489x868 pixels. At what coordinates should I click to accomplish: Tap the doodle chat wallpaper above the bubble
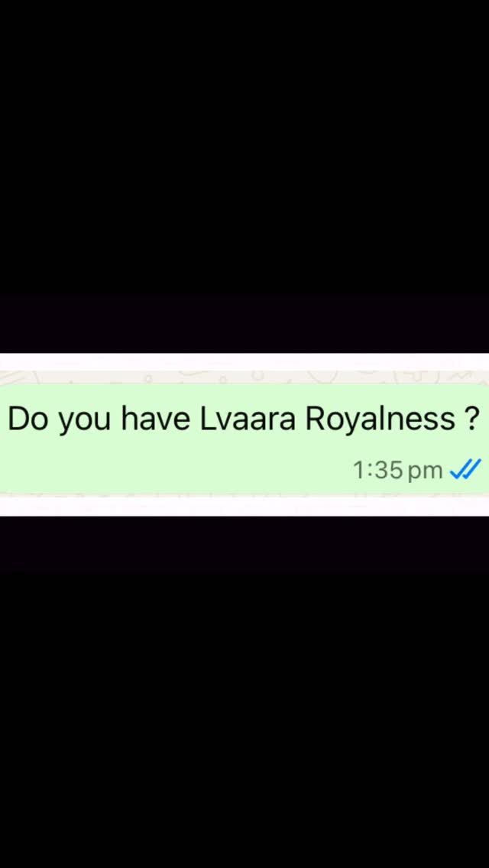coord(244,377)
